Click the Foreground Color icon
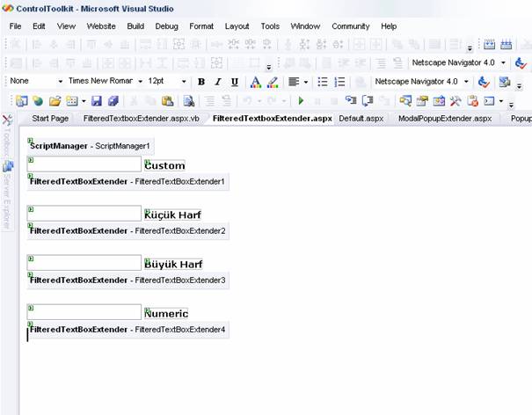 coord(256,82)
